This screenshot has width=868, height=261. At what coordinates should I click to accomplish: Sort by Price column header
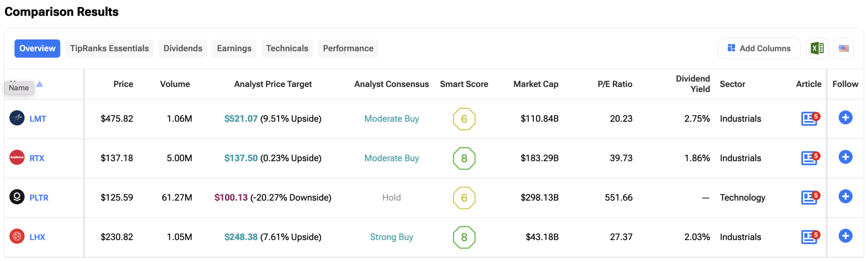tap(123, 84)
